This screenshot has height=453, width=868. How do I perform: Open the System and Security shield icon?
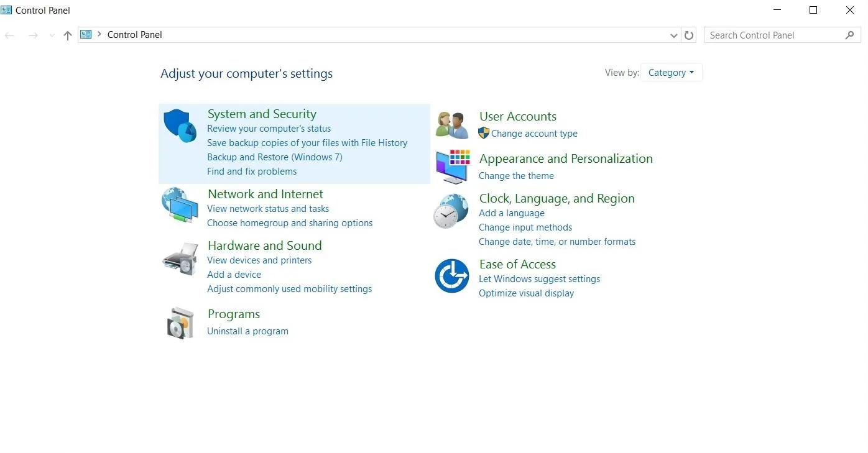point(180,126)
